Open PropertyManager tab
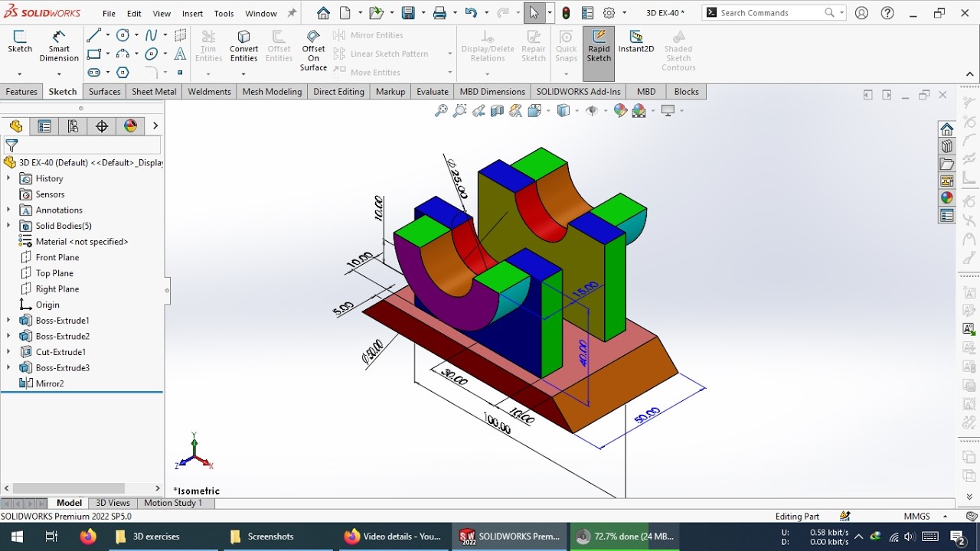This screenshot has height=551, width=980. pos(44,126)
